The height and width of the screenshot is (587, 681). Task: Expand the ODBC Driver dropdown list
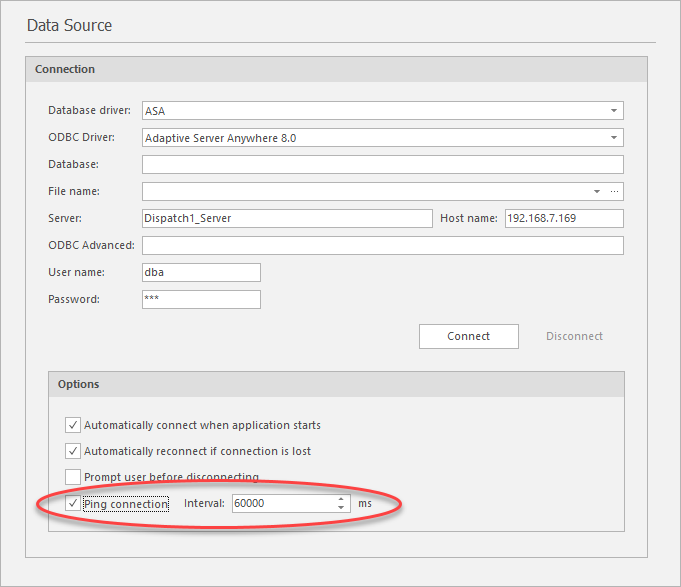coord(612,138)
